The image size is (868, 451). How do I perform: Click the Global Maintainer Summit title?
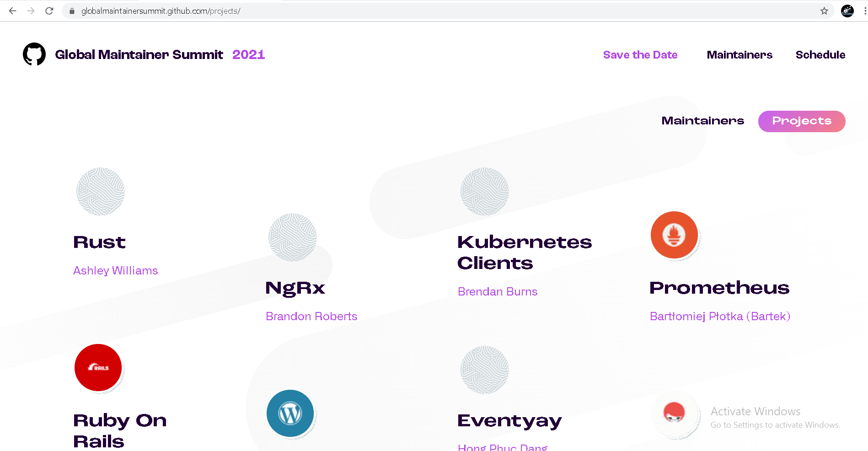[139, 55]
